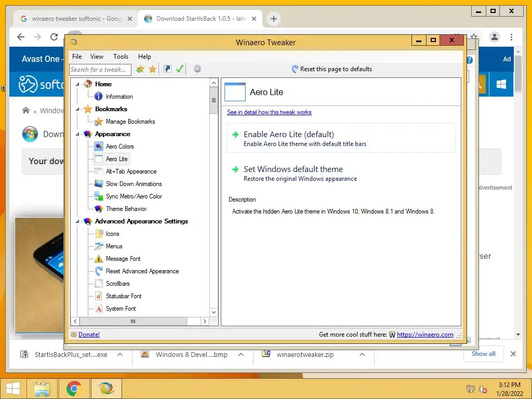Open the View menu
This screenshot has height=399, width=532.
click(x=97, y=56)
